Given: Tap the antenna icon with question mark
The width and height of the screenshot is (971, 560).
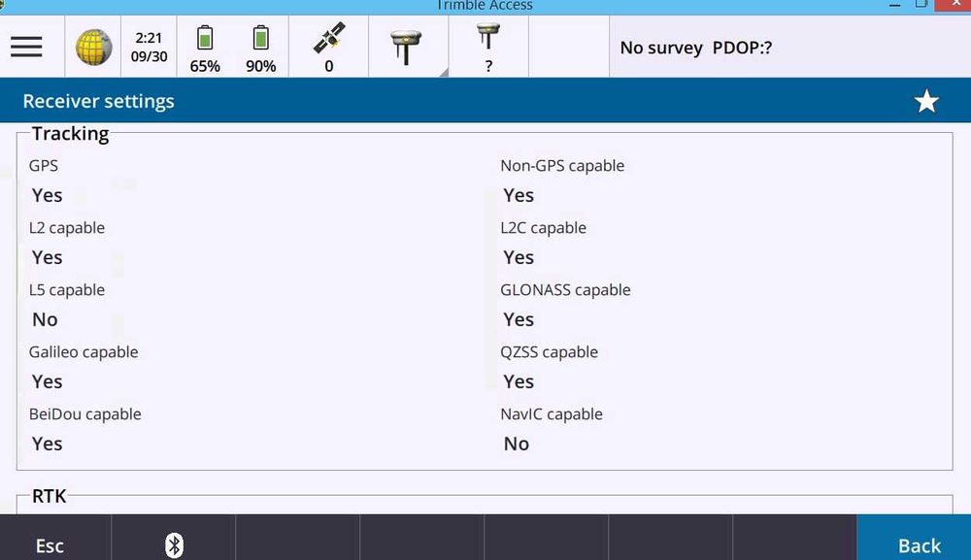Looking at the screenshot, I should click(488, 48).
